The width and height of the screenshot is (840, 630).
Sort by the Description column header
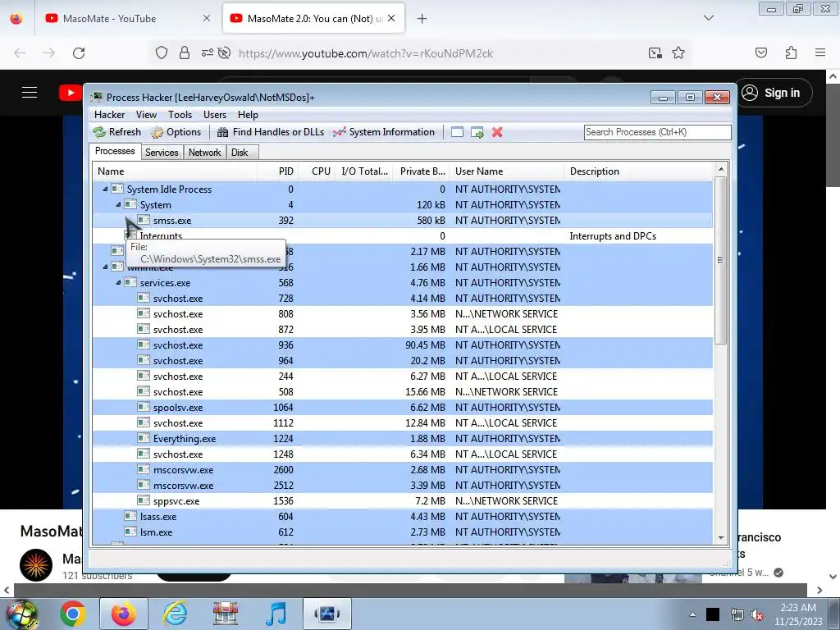639,171
